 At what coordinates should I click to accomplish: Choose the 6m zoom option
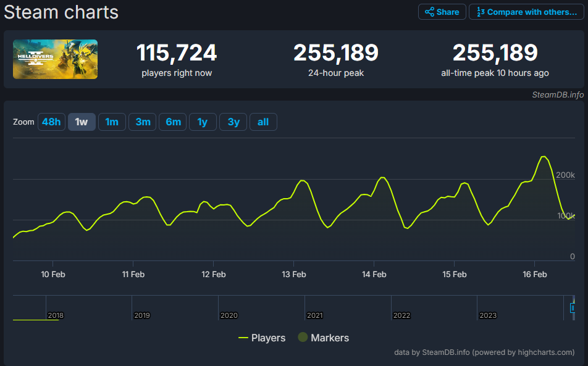click(x=173, y=122)
